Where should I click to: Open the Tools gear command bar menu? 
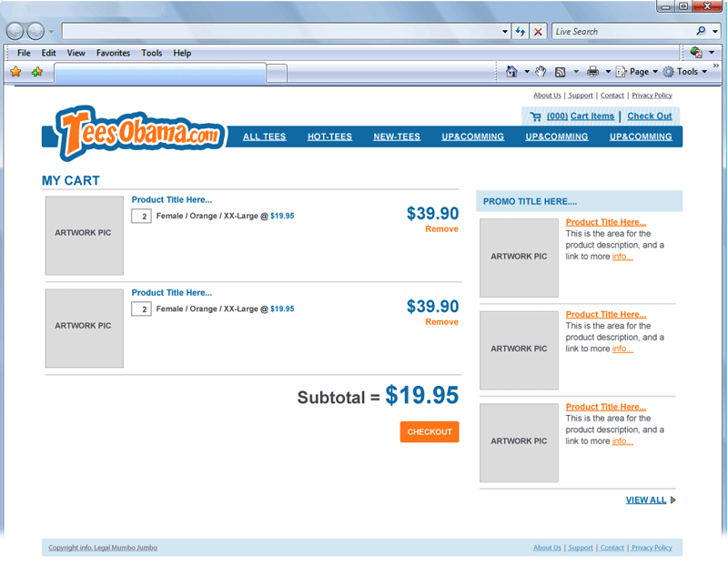click(685, 72)
